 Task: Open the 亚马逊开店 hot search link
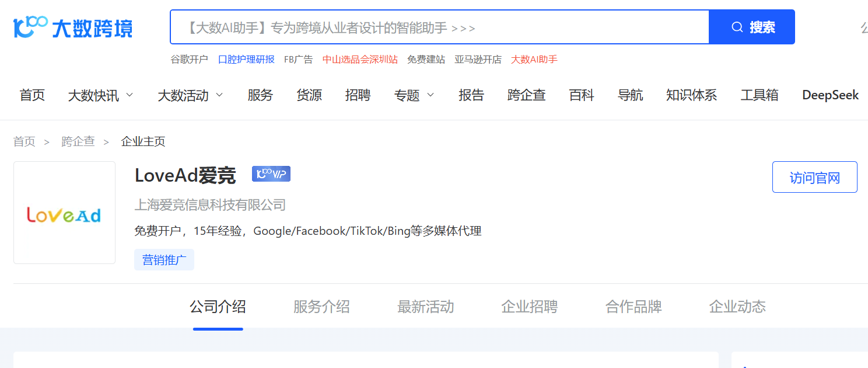pyautogui.click(x=478, y=59)
